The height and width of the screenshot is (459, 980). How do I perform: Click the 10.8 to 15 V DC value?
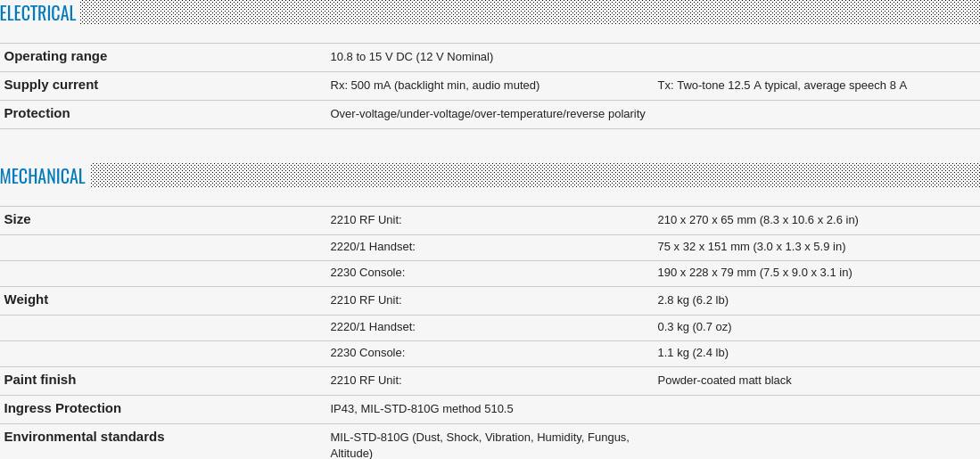point(411,57)
